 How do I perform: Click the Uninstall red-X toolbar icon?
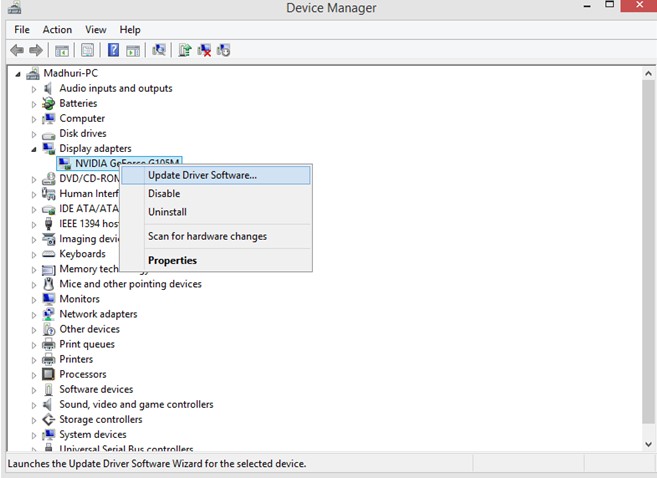point(204,50)
